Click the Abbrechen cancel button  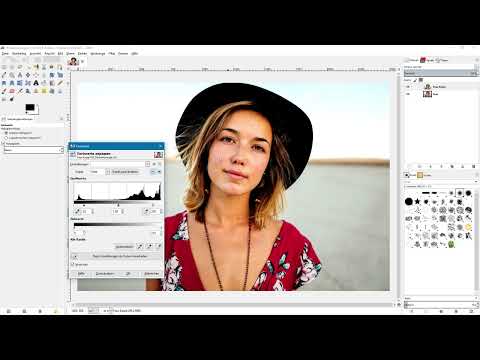point(152,273)
